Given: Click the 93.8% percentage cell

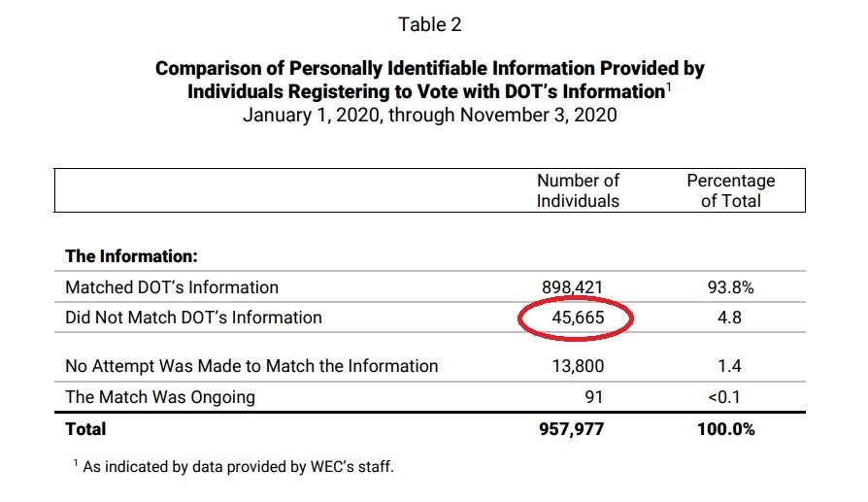Looking at the screenshot, I should coord(731,287).
